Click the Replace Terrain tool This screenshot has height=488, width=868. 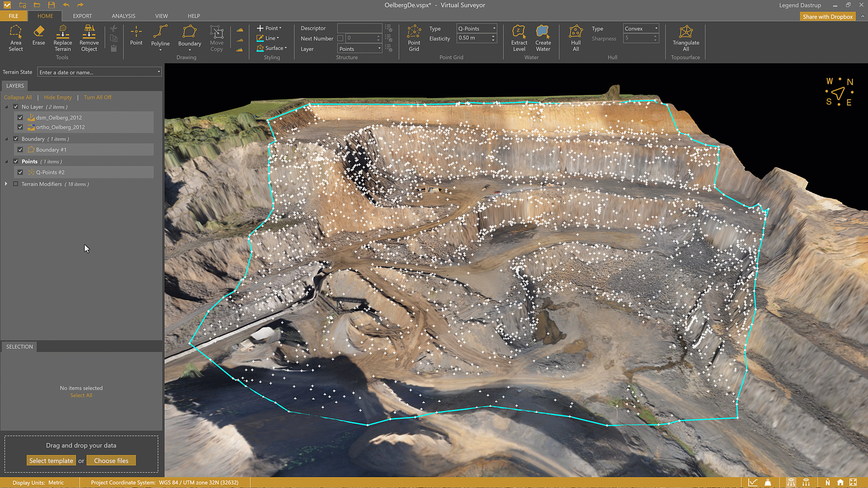[x=62, y=38]
